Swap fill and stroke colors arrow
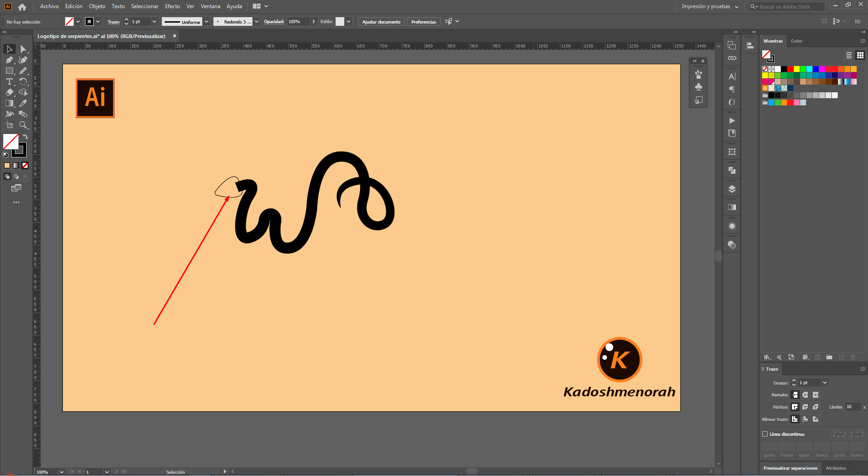This screenshot has width=868, height=476. [x=25, y=137]
